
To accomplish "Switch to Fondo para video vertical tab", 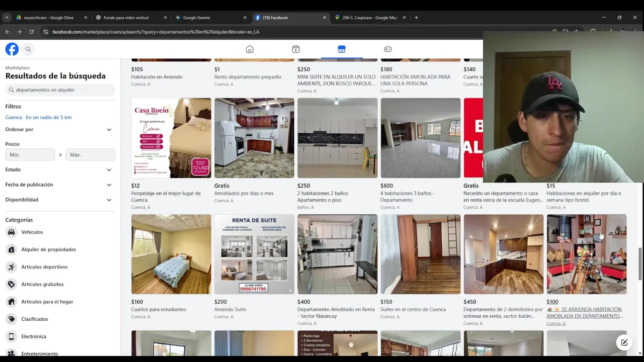I will [x=131, y=18].
